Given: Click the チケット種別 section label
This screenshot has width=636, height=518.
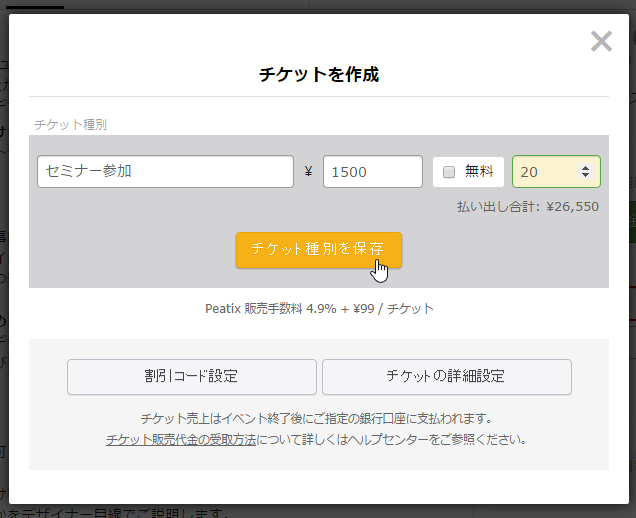Looking at the screenshot, I should 70,125.
